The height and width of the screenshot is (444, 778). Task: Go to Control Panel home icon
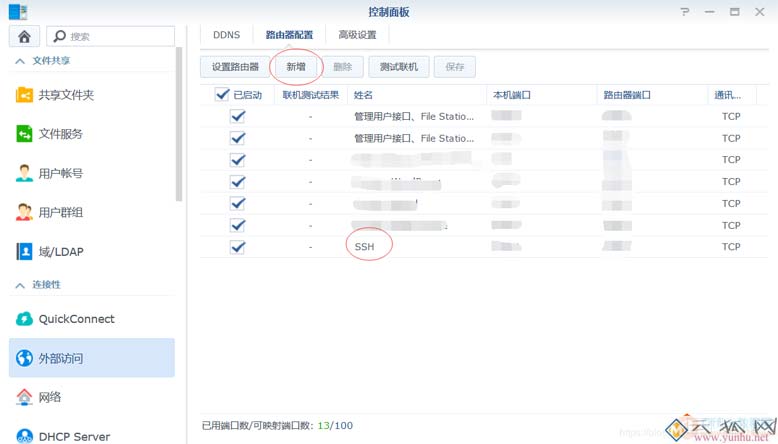[x=24, y=36]
